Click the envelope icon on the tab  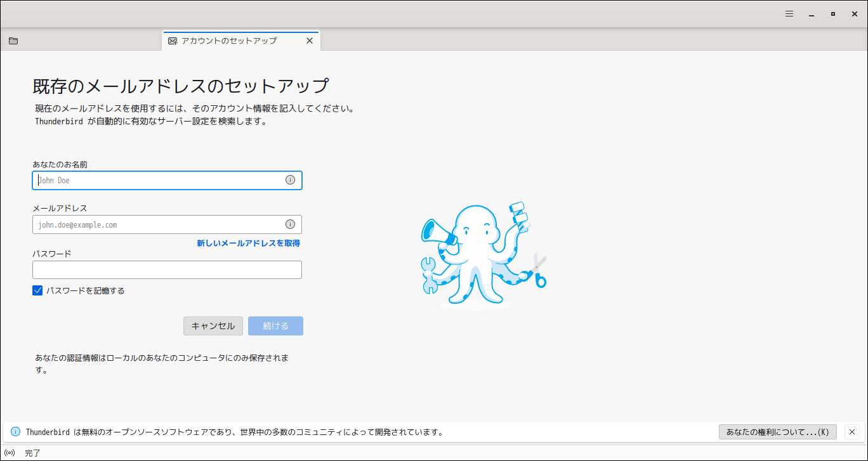[173, 41]
